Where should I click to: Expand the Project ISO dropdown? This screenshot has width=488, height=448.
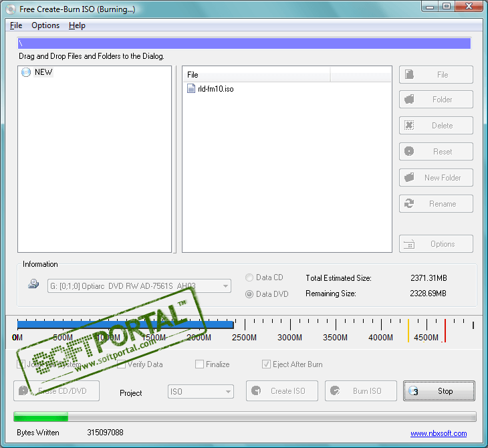pos(227,392)
